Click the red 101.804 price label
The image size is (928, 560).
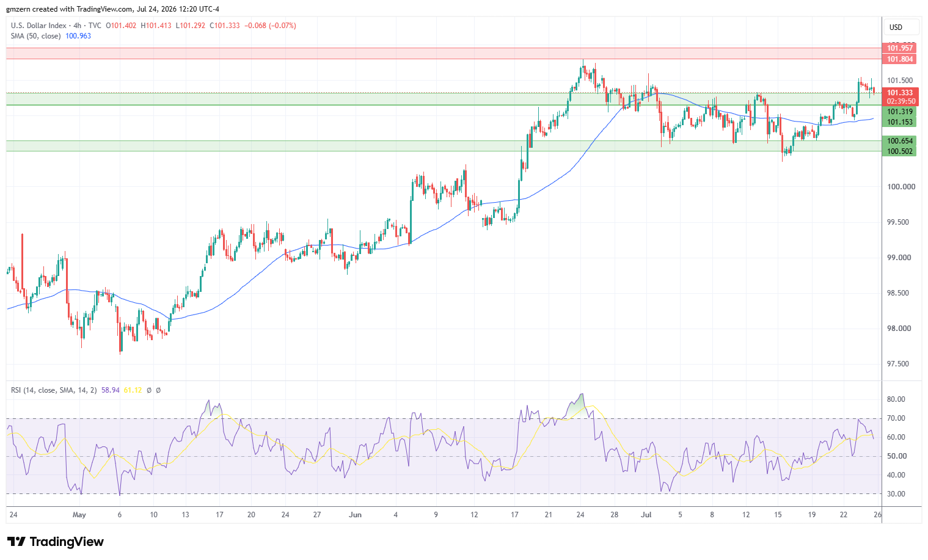coord(900,59)
